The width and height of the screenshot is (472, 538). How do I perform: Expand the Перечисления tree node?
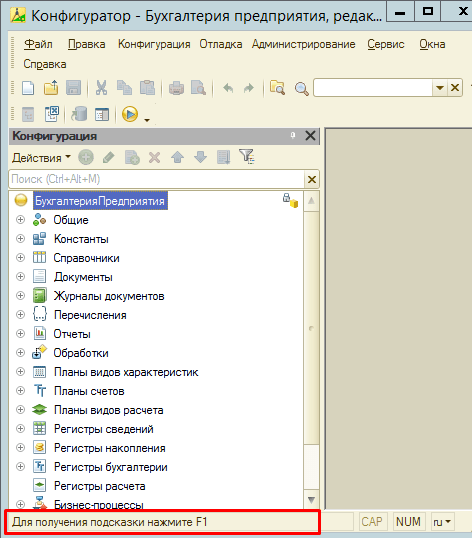(21, 315)
